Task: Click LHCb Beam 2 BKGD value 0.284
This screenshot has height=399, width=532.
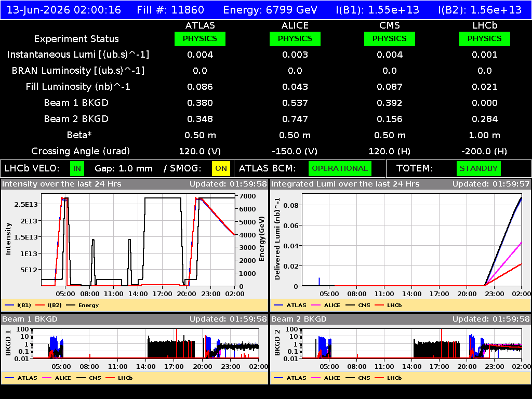Action: tap(485, 119)
